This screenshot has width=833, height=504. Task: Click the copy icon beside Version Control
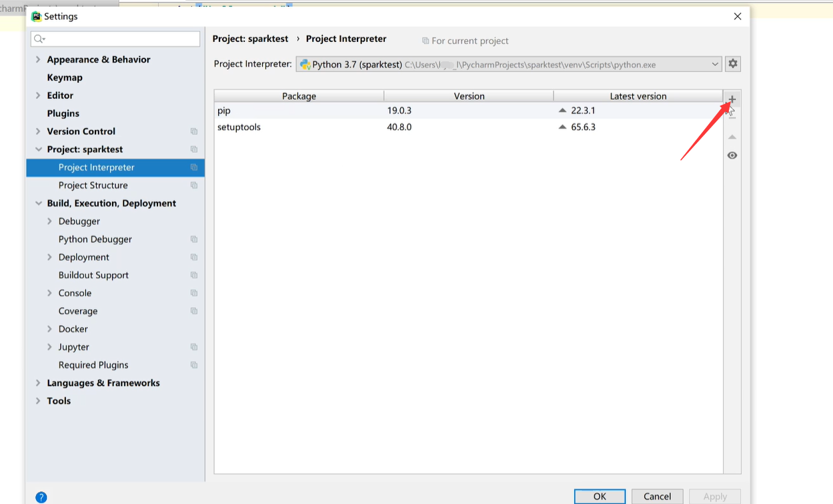(194, 131)
